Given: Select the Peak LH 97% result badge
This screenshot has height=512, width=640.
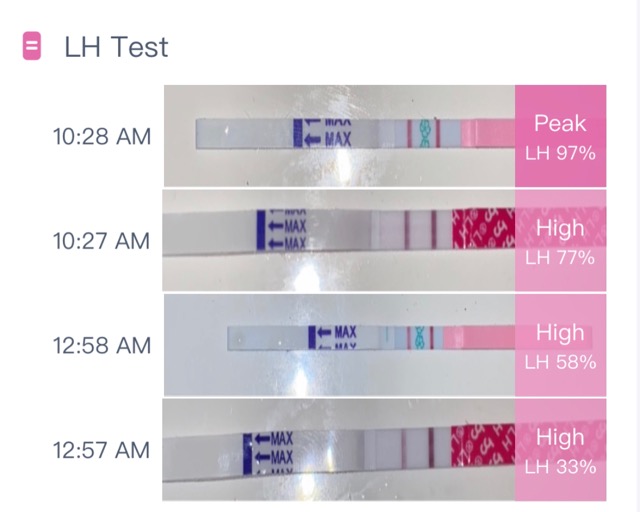Looking at the screenshot, I should pyautogui.click(x=560, y=136).
